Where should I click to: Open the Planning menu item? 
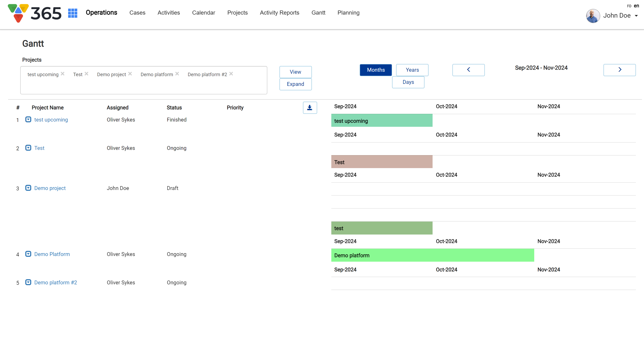348,13
